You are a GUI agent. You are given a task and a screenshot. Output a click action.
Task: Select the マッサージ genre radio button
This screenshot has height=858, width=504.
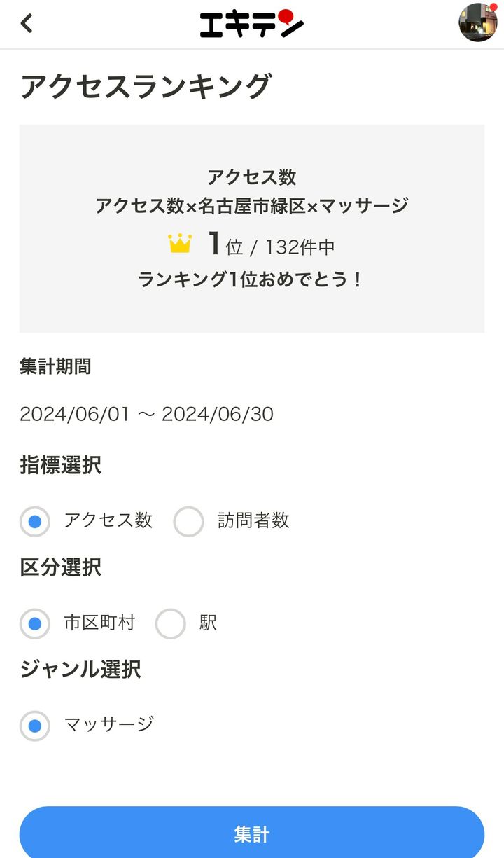tap(35, 725)
